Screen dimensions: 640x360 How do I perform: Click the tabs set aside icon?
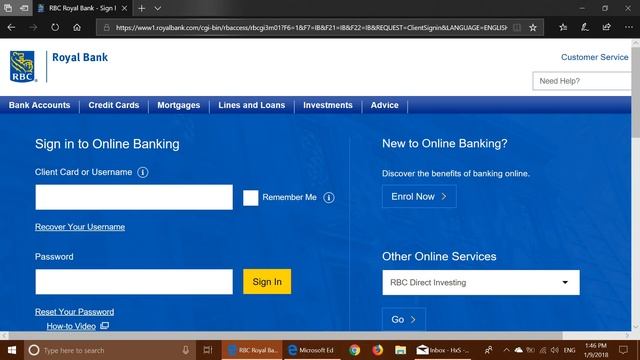click(8, 8)
